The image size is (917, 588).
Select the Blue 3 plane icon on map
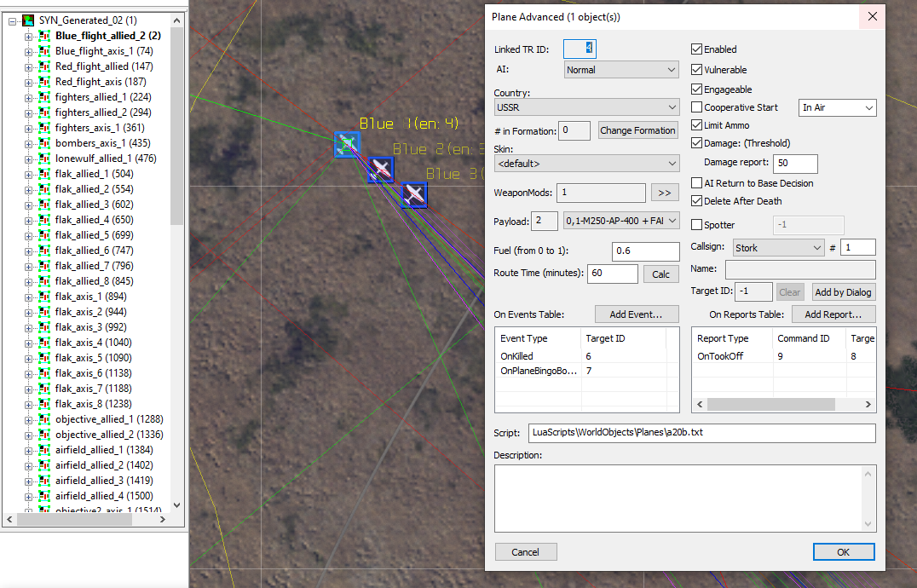414,194
